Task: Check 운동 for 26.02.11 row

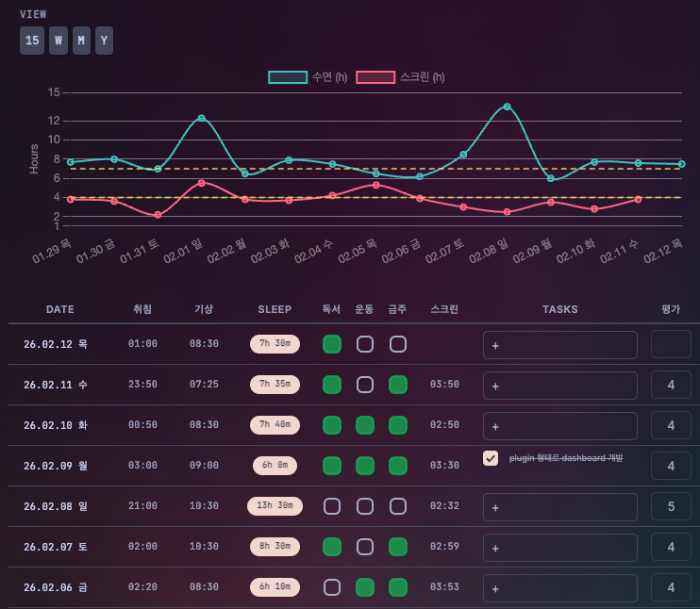Action: pyautogui.click(x=365, y=385)
